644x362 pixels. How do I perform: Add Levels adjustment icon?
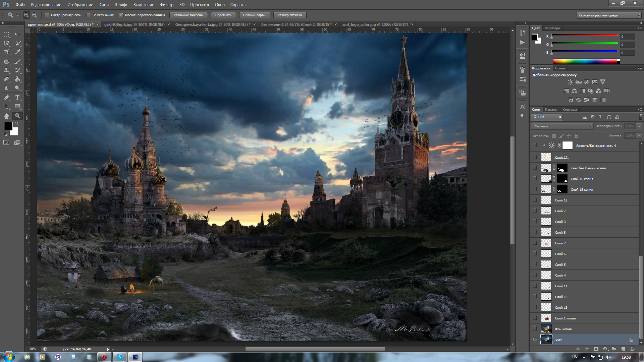(579, 82)
